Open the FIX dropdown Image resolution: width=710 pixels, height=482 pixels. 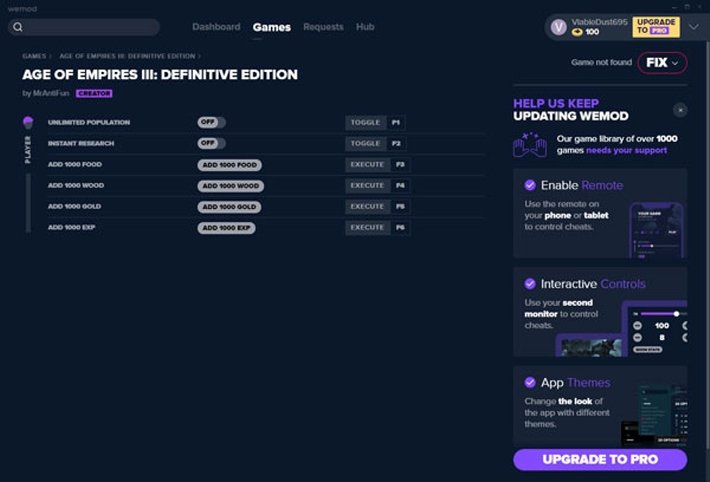tap(662, 62)
